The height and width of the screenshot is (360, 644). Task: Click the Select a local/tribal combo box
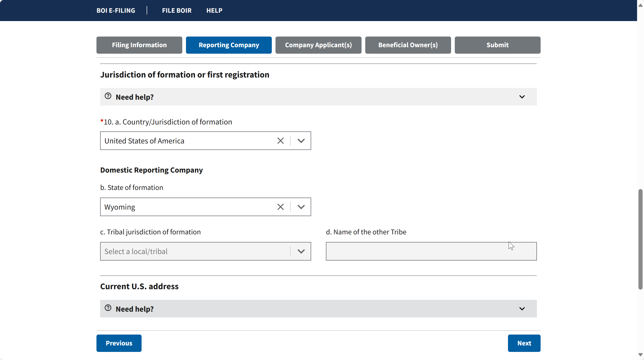(x=205, y=251)
